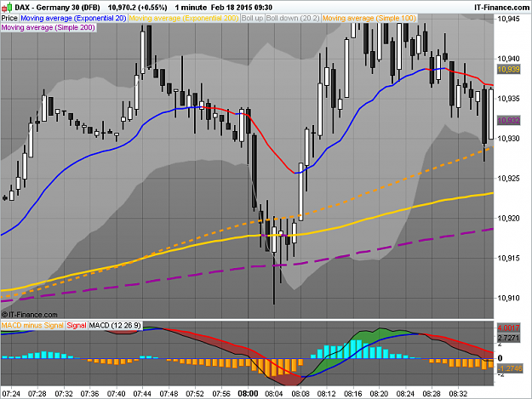532x399 pixels.
Task: Click the 08:32 time axis label
Action: [458, 394]
